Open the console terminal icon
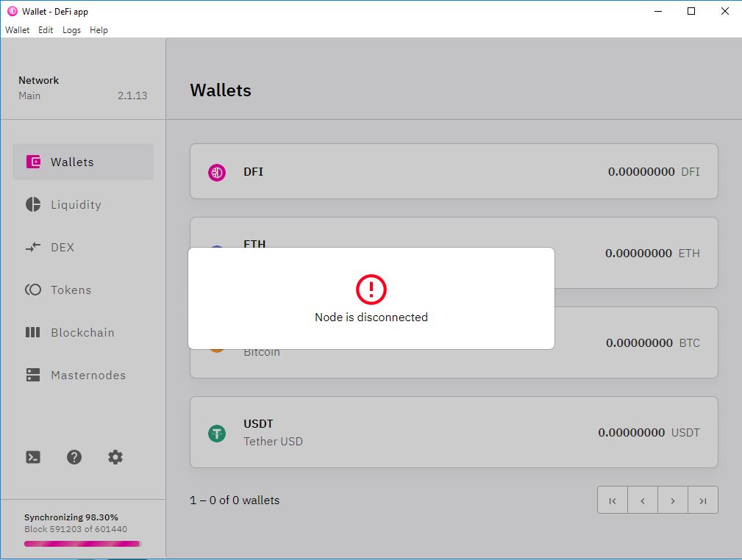The height and width of the screenshot is (560, 742). [33, 457]
